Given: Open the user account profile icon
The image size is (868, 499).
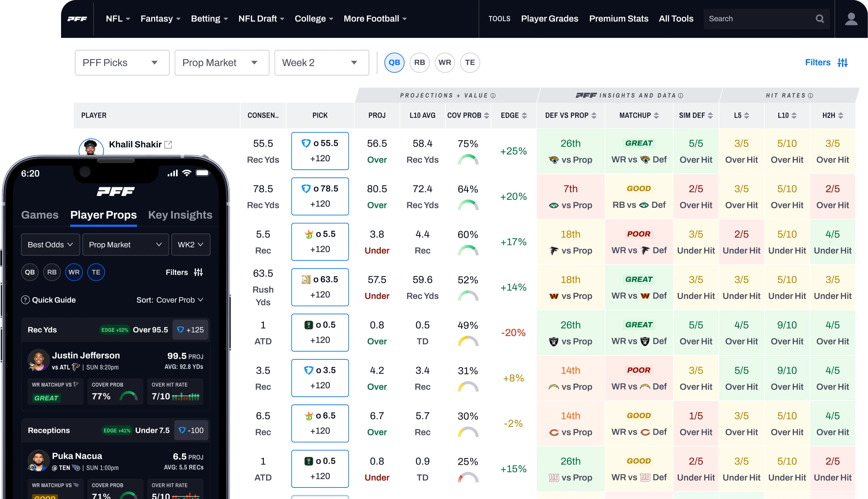Looking at the screenshot, I should pos(851,19).
